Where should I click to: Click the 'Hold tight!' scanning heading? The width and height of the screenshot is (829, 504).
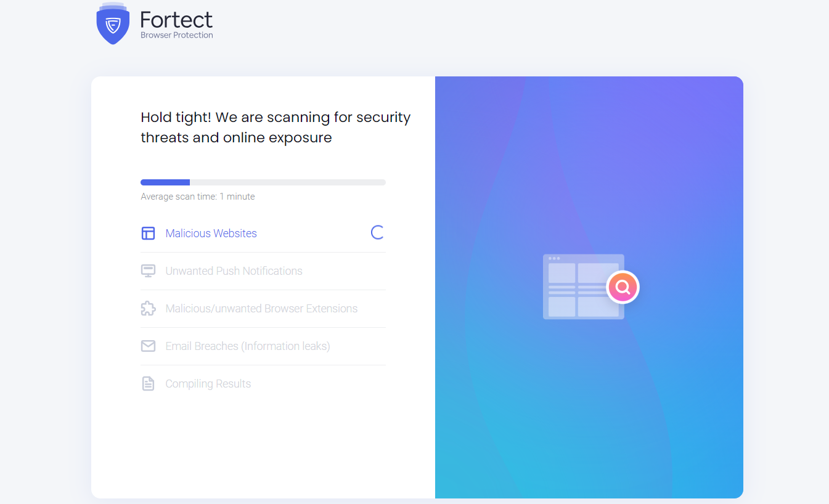tap(276, 128)
